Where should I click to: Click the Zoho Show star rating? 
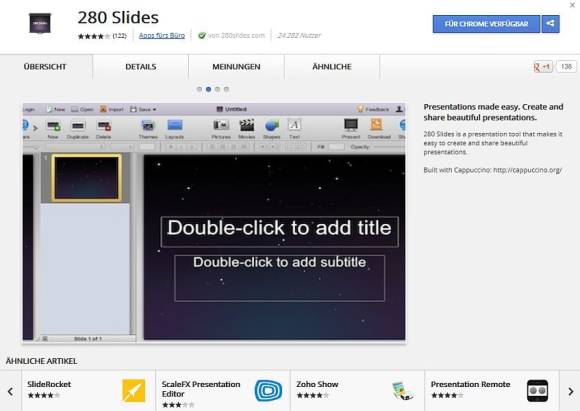(x=313, y=395)
